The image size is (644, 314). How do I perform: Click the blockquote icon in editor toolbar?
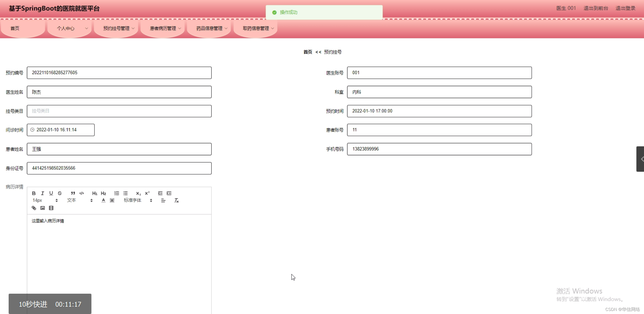pyautogui.click(x=73, y=193)
